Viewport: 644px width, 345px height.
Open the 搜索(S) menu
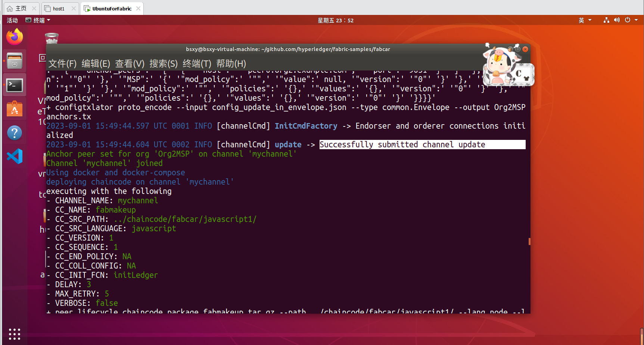pos(164,64)
